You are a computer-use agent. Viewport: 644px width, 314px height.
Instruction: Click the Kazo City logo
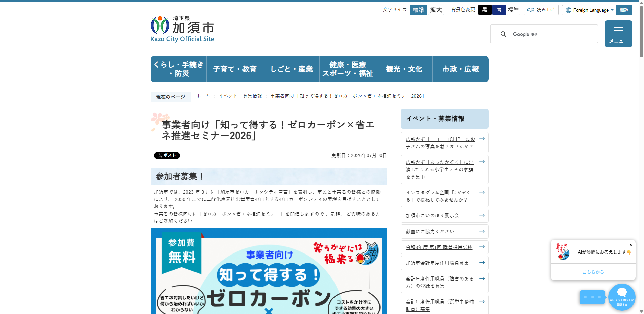(182, 29)
